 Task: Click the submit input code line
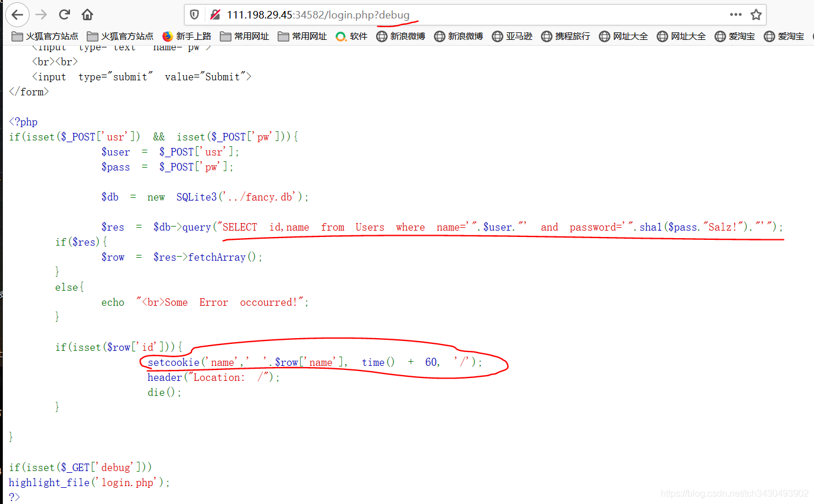click(142, 77)
